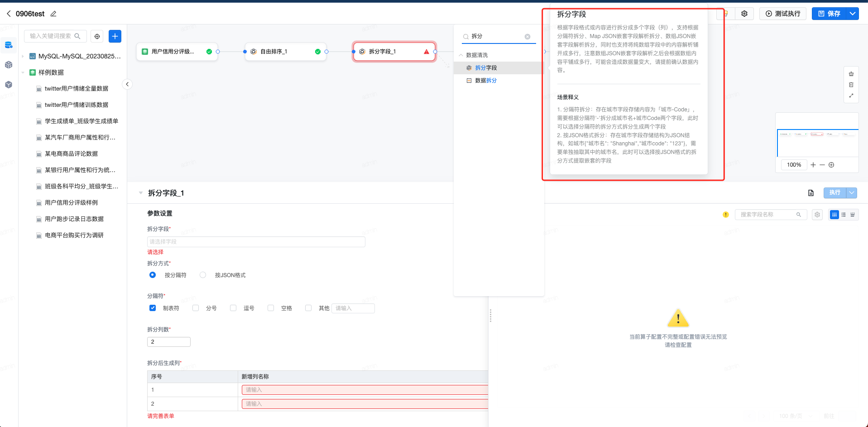This screenshot has width=868, height=427.
Task: Select the 用户信用分评级 node on canvas
Action: coord(177,52)
